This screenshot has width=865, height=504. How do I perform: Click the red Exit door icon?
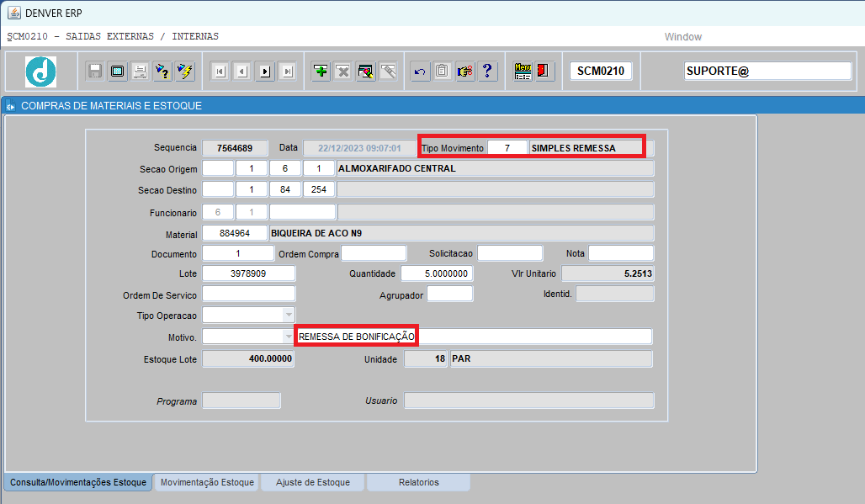point(544,72)
